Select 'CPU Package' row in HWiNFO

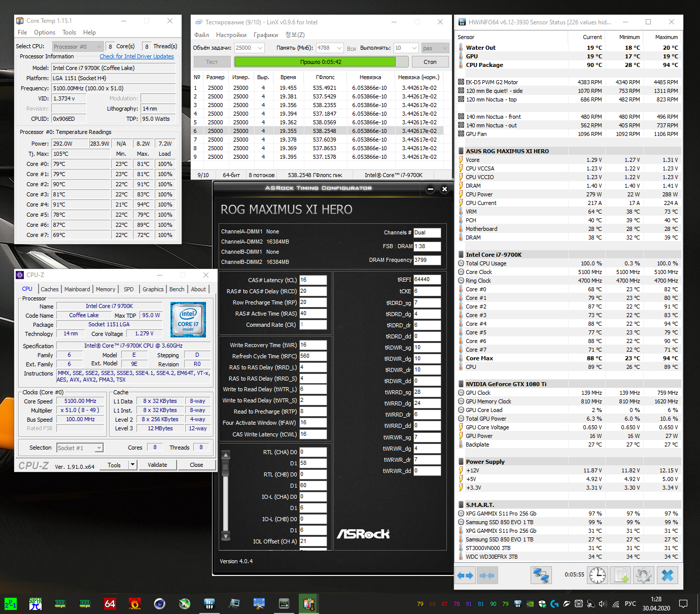pos(568,65)
